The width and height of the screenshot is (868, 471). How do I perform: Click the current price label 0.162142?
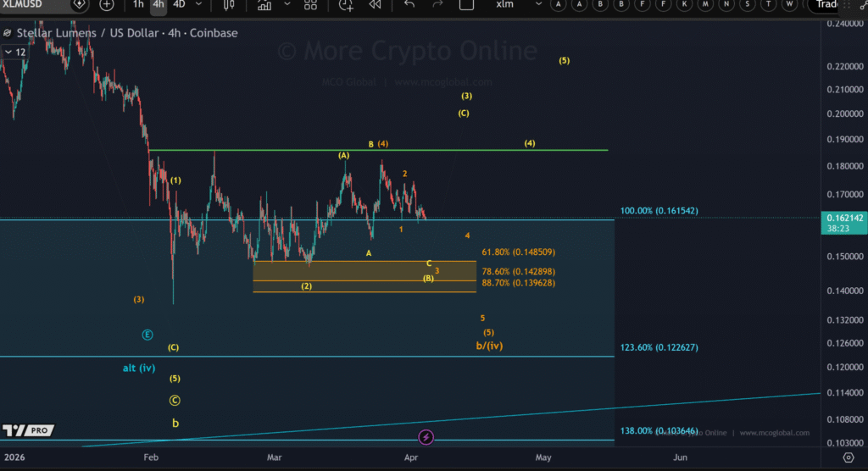(844, 218)
